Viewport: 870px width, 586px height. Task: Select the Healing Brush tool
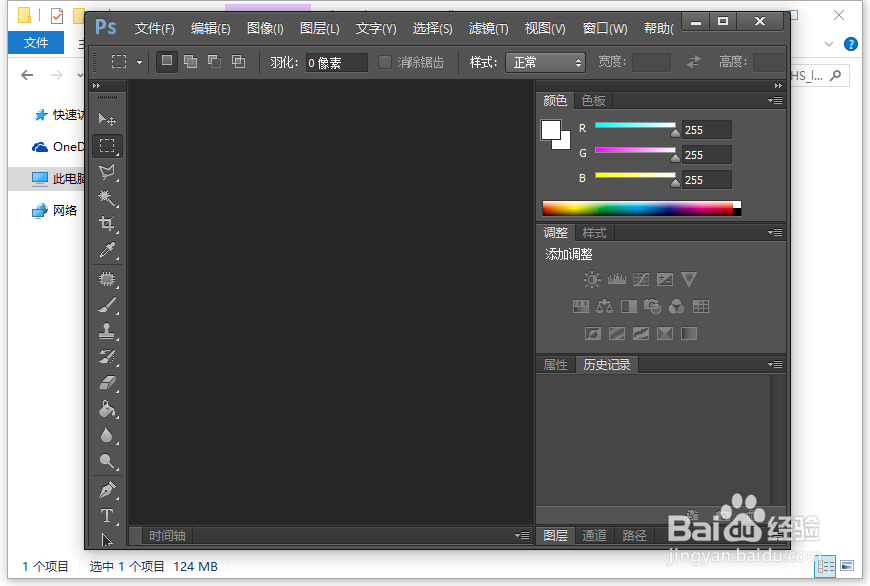[107, 279]
